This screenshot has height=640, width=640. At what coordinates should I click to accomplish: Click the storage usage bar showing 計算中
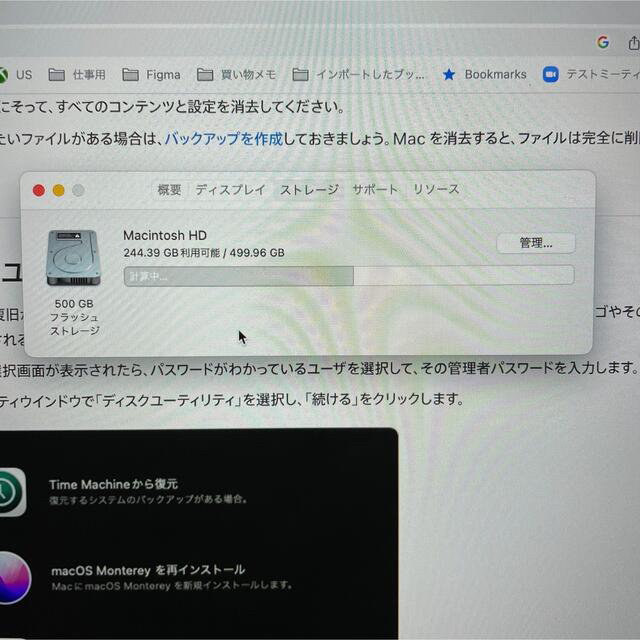coord(349,276)
